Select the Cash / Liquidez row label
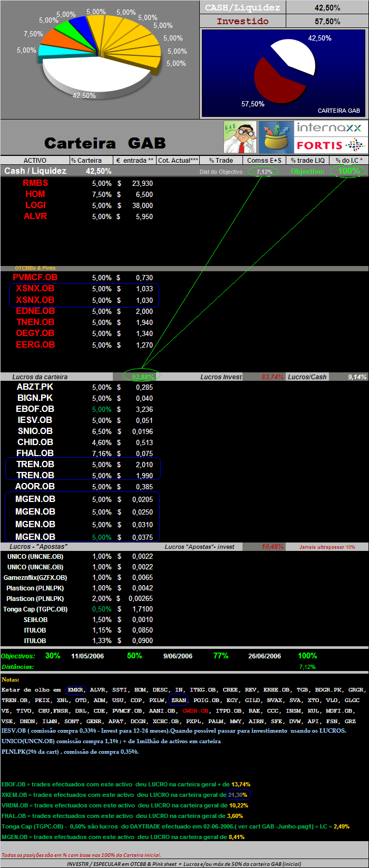Viewport: 369px width, 868px height. [x=35, y=171]
